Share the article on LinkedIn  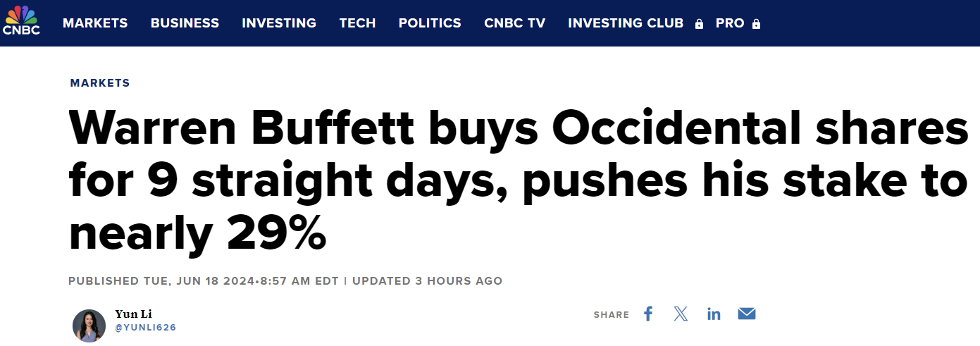click(714, 314)
